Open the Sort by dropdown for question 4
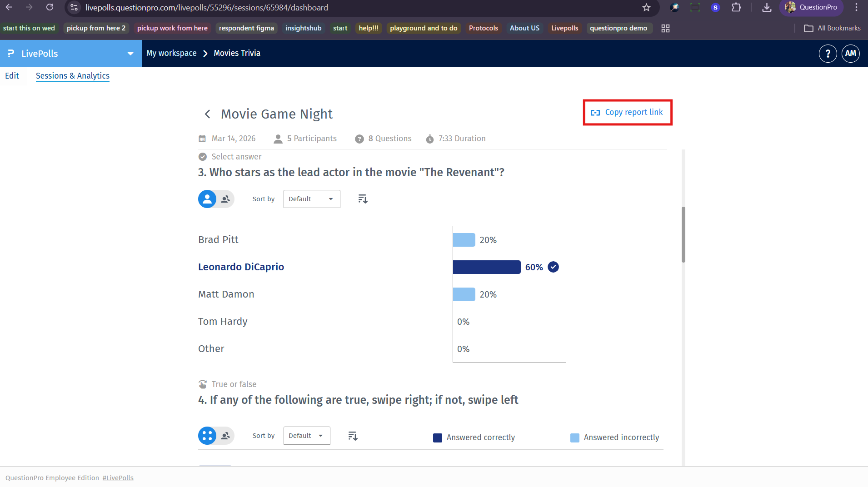Screen dimensions: 868x487 [x=306, y=435]
